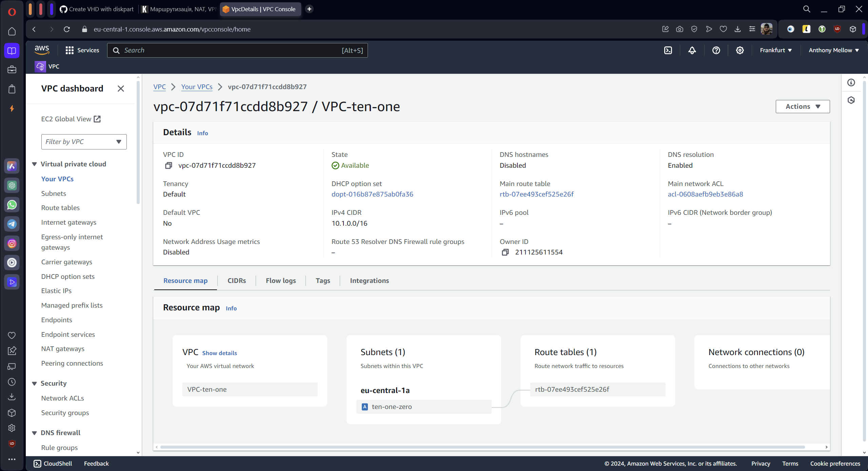Copy the VPC ID using copy icon
The image size is (868, 471).
pos(169,165)
